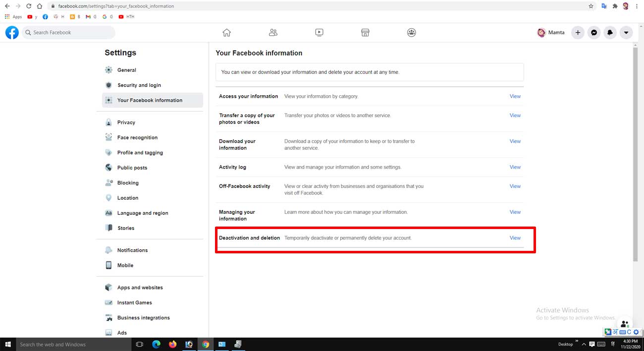This screenshot has width=644, height=351.
Task: Click the Search the web and Windows box
Action: click(x=73, y=344)
